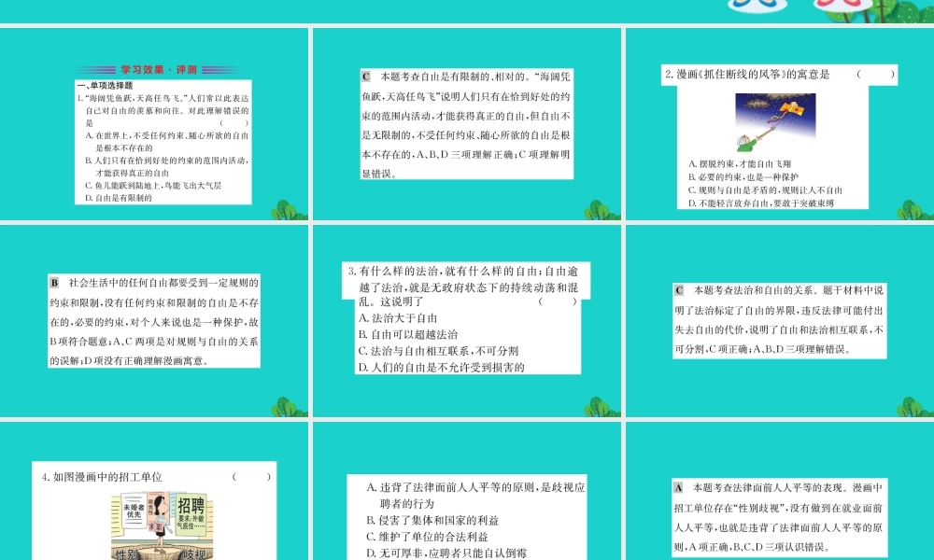The image size is (934, 560).
Task: Click the heading text 一、单项选择题
Action: coord(106,86)
